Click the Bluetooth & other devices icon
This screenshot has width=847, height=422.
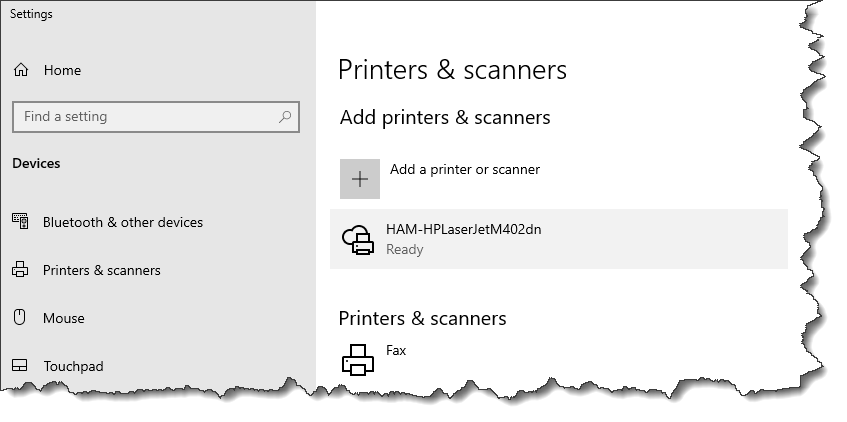coord(20,221)
